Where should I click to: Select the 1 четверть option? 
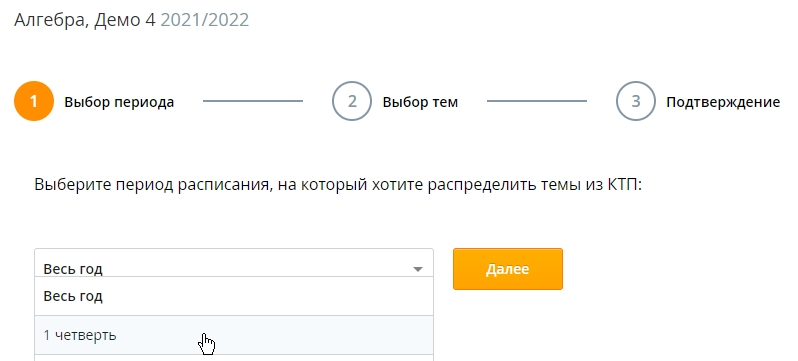point(234,335)
